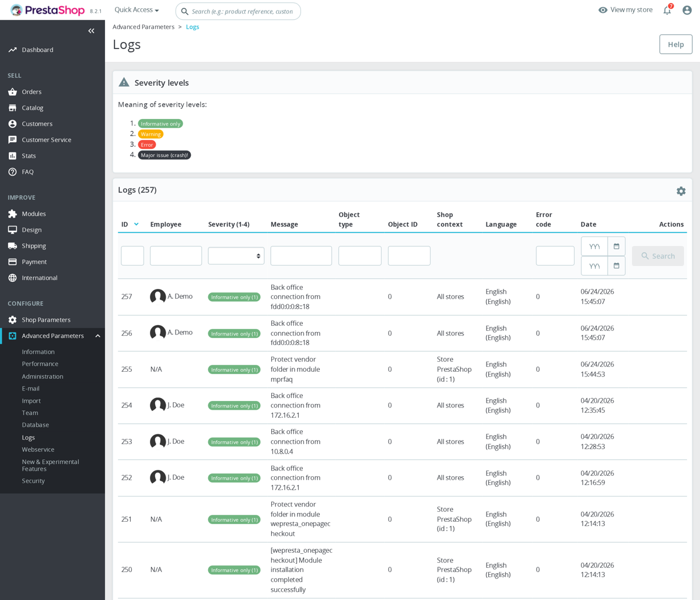700x600 pixels.
Task: Click the Search filter button
Action: (x=658, y=256)
